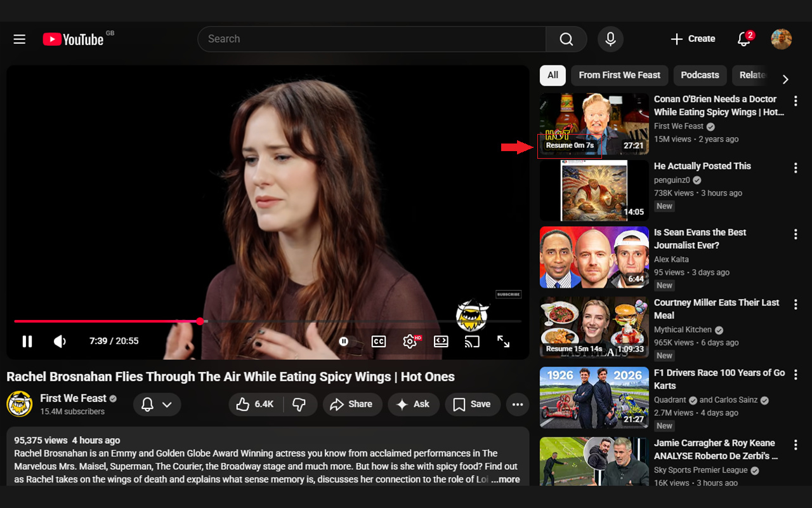Click the Alex Kalta channel name
The width and height of the screenshot is (812, 508).
click(x=671, y=260)
